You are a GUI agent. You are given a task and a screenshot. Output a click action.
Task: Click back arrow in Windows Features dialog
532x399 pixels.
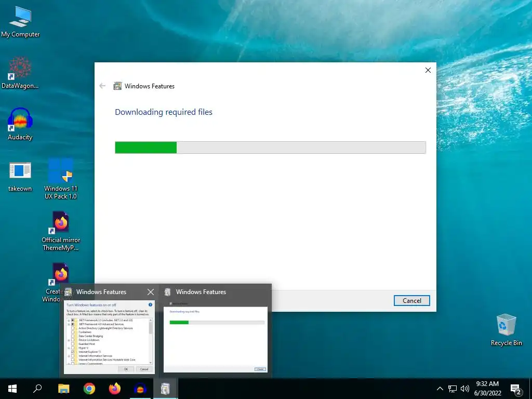102,86
